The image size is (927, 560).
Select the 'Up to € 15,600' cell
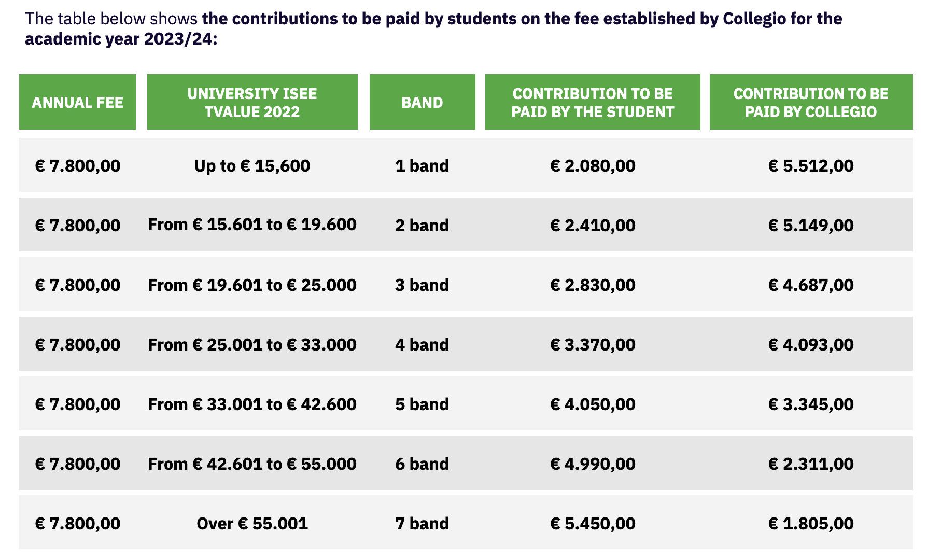252,165
